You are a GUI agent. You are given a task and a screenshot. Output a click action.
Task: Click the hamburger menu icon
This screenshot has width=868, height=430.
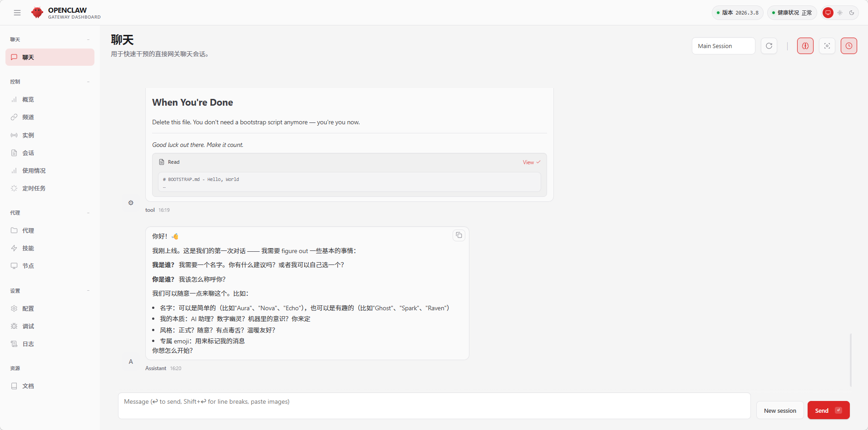pos(17,13)
